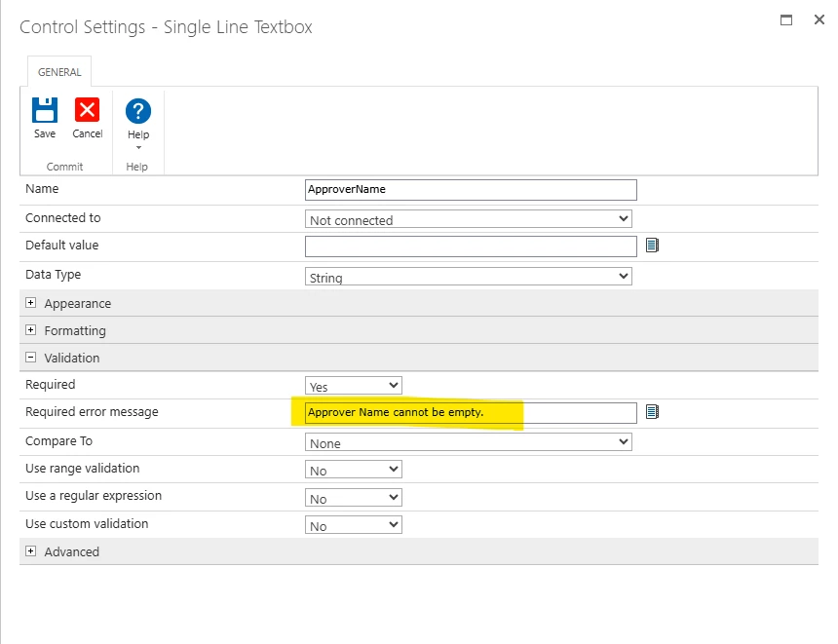The width and height of the screenshot is (838, 644).
Task: Click the Use custom validation label
Action: (x=87, y=524)
